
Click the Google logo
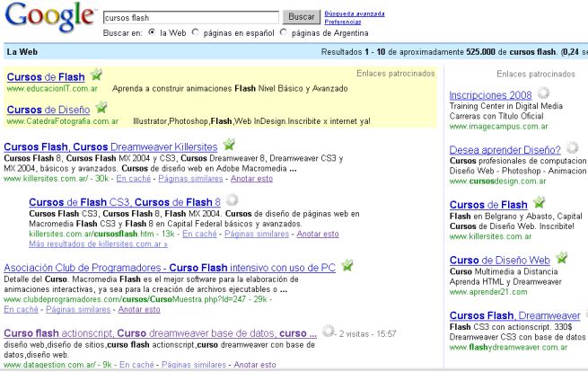49,16
